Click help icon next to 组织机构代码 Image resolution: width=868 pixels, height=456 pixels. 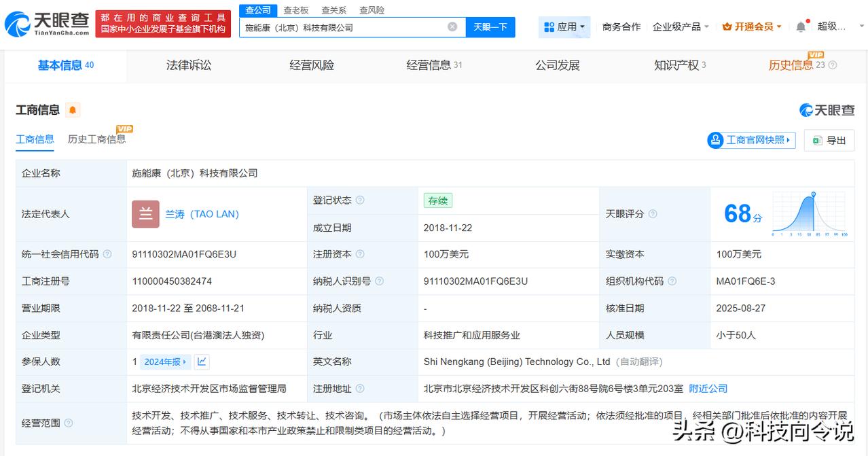point(672,281)
